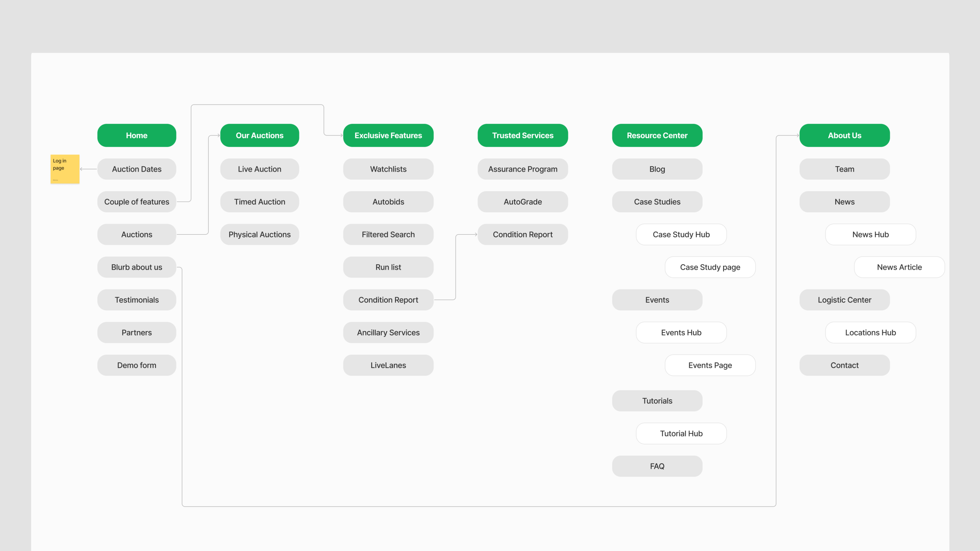The height and width of the screenshot is (551, 980).
Task: Click the green Trusted Services header node
Action: [x=523, y=135]
